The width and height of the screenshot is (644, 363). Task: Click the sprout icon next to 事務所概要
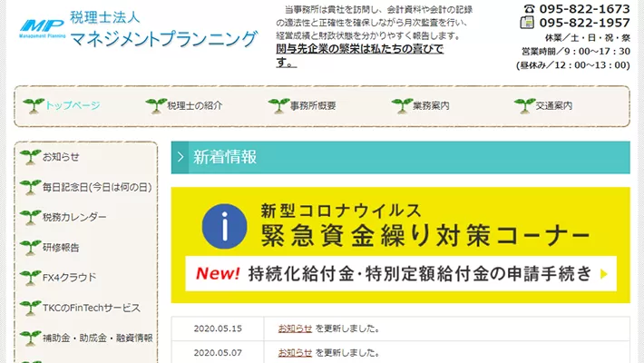[x=278, y=105]
